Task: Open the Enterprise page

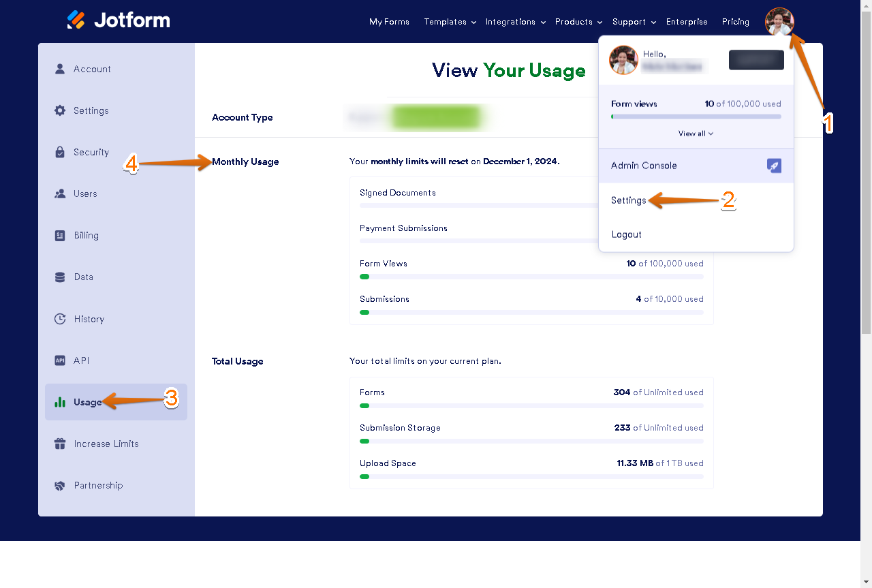Action: click(x=687, y=22)
